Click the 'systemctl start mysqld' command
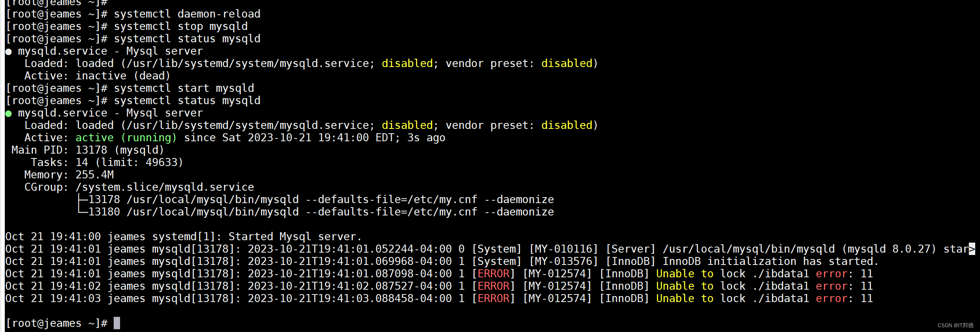This screenshot has width=980, height=332. pyautogui.click(x=184, y=88)
